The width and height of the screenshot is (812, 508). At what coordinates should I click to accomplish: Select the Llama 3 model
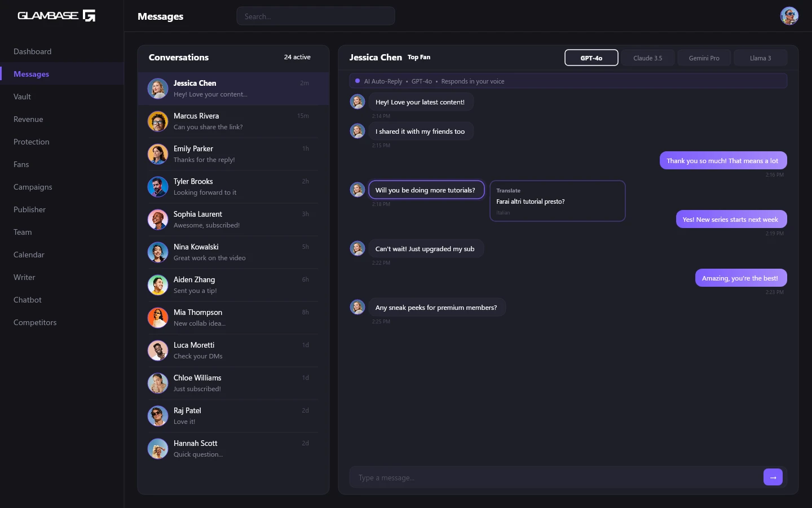[x=760, y=58]
